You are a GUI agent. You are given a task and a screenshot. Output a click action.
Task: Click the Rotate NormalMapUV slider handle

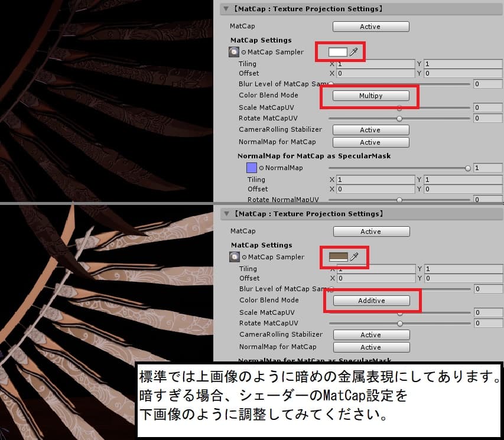[x=399, y=200]
